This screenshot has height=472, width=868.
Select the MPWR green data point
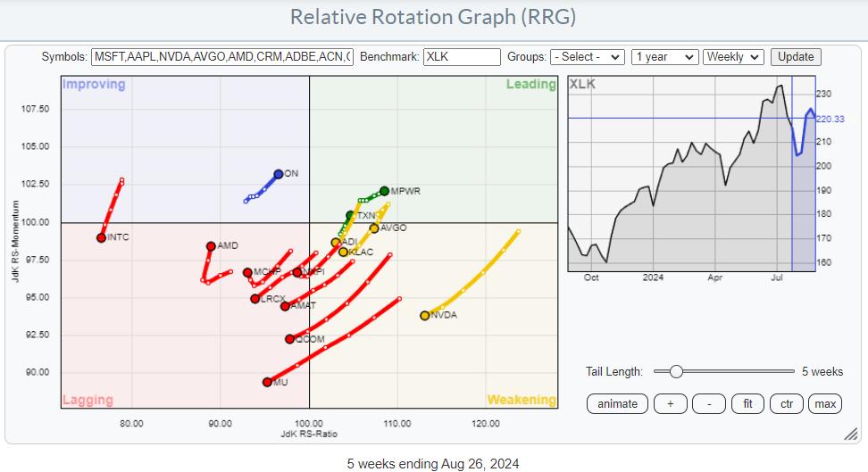(384, 191)
